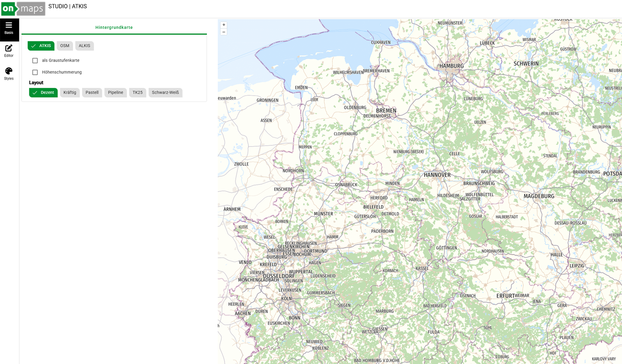The height and width of the screenshot is (364, 622).
Task: Click the Lübeck label on map
Action: click(x=487, y=43)
